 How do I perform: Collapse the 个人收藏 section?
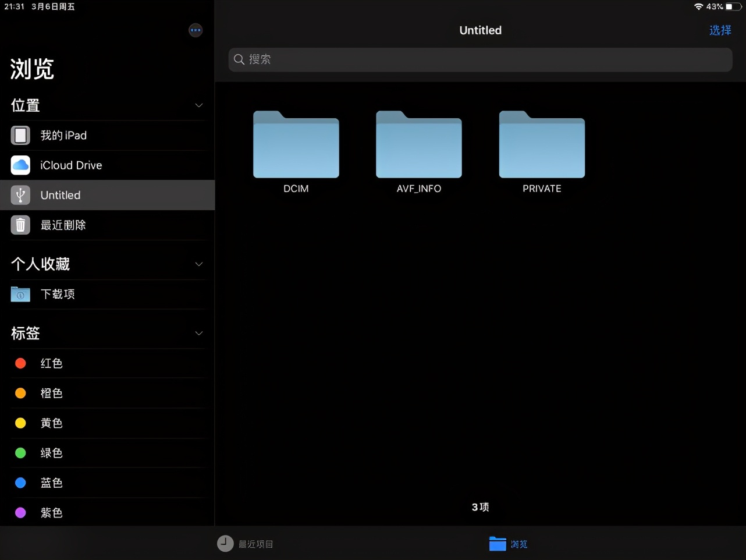pyautogui.click(x=198, y=264)
